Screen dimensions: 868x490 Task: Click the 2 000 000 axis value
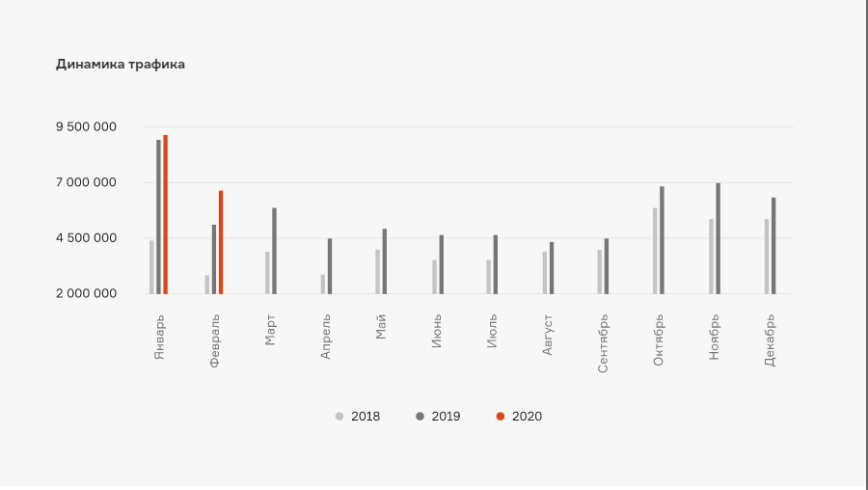87,293
